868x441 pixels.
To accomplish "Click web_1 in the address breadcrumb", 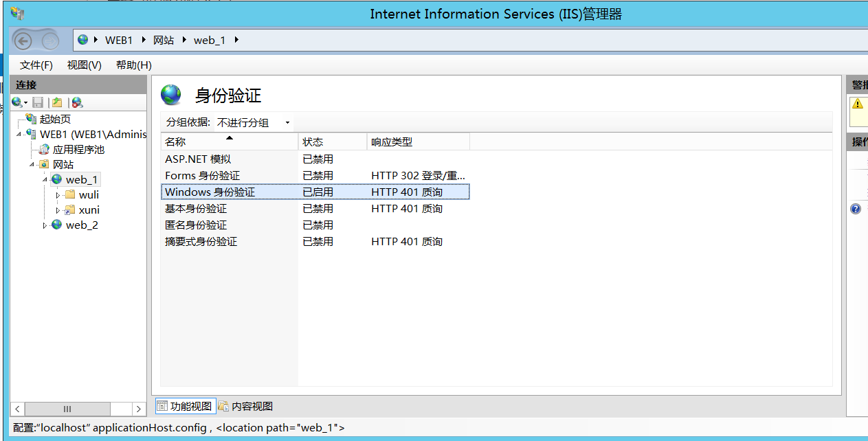I will [x=210, y=40].
